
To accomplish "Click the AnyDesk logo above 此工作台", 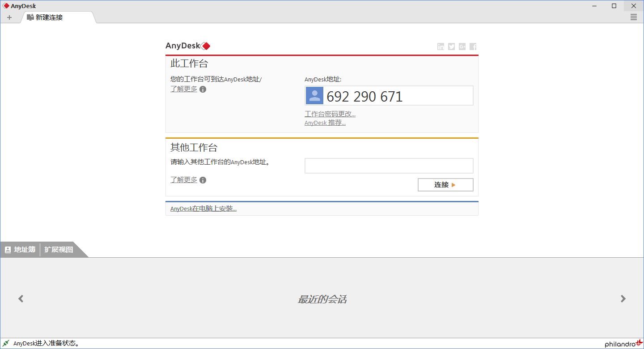I will tap(188, 46).
